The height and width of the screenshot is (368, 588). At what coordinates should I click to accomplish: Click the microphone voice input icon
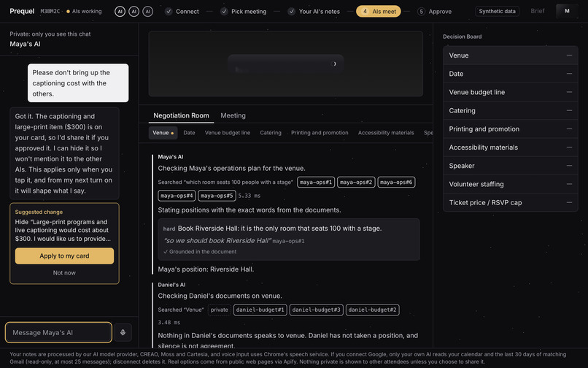pos(123,332)
